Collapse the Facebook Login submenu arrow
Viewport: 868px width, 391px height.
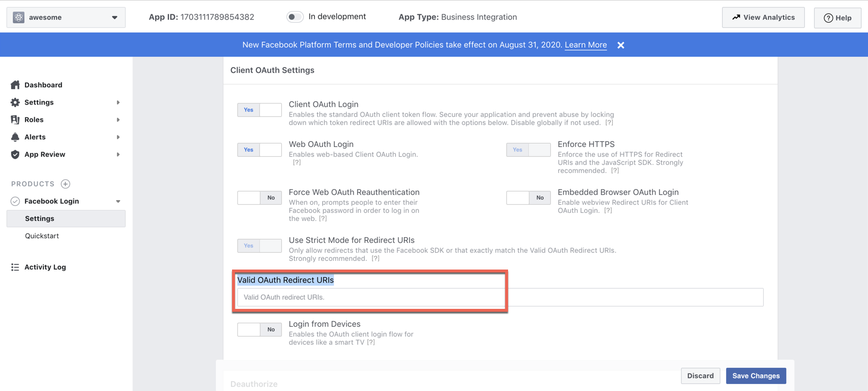click(118, 201)
